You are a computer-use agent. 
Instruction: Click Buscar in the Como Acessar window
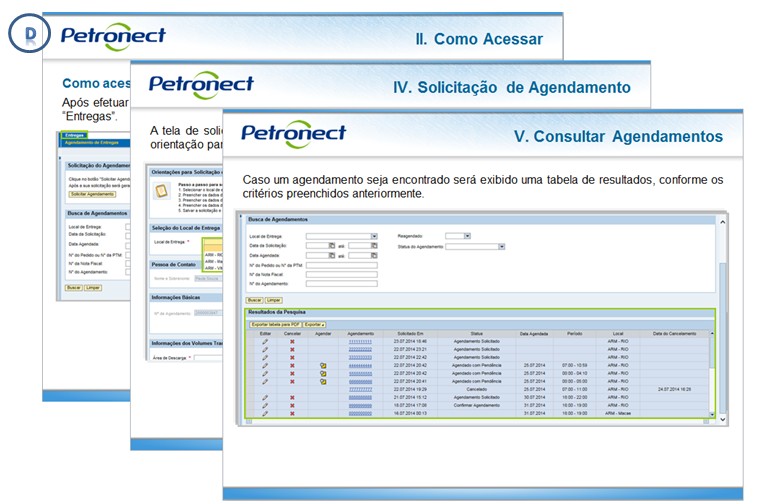click(x=74, y=288)
